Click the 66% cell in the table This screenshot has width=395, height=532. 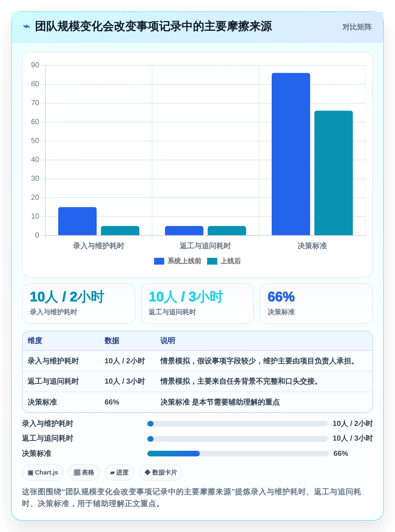pyautogui.click(x=112, y=402)
